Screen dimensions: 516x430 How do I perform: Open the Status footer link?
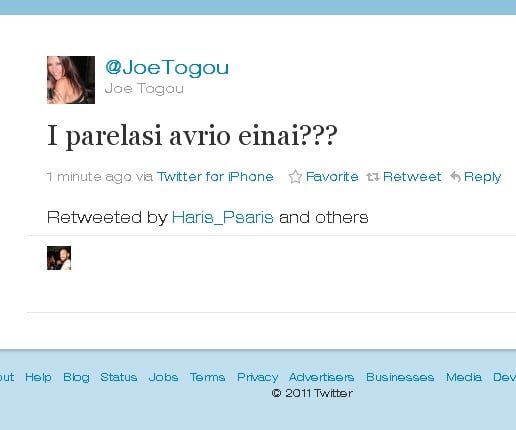(x=119, y=377)
